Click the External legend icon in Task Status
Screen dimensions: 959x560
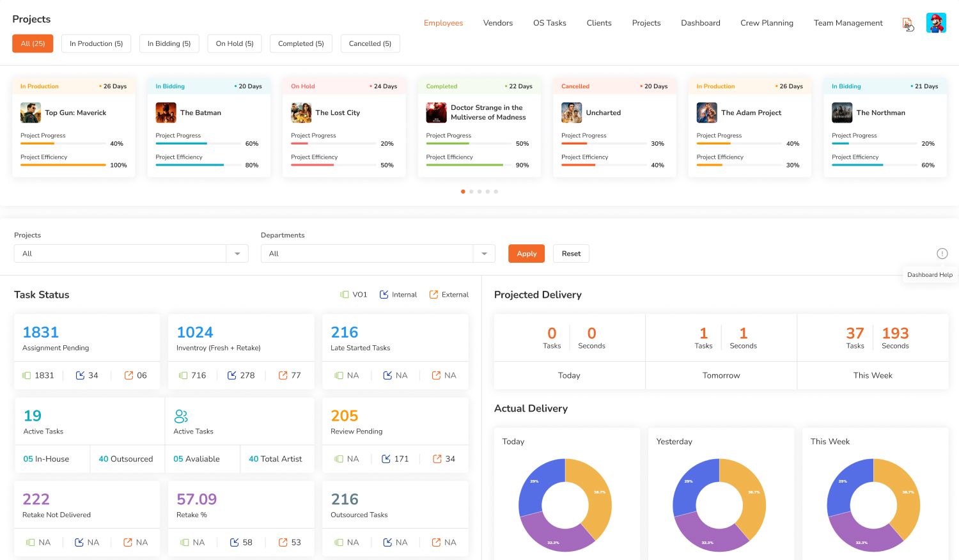(433, 295)
